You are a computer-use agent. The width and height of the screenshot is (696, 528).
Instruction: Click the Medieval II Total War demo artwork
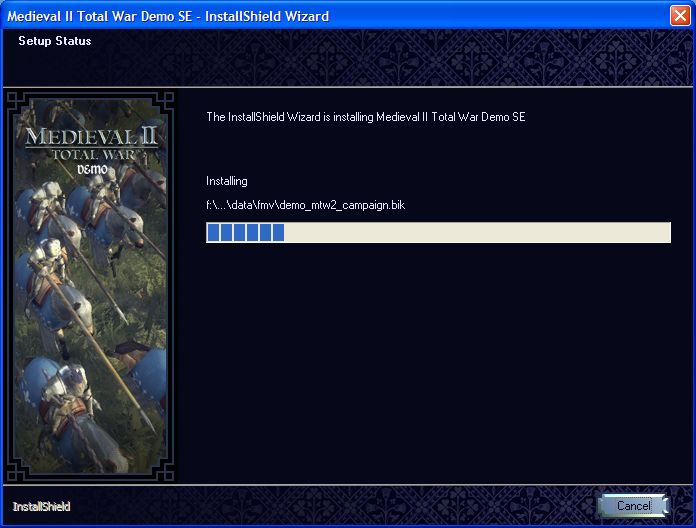(x=91, y=287)
